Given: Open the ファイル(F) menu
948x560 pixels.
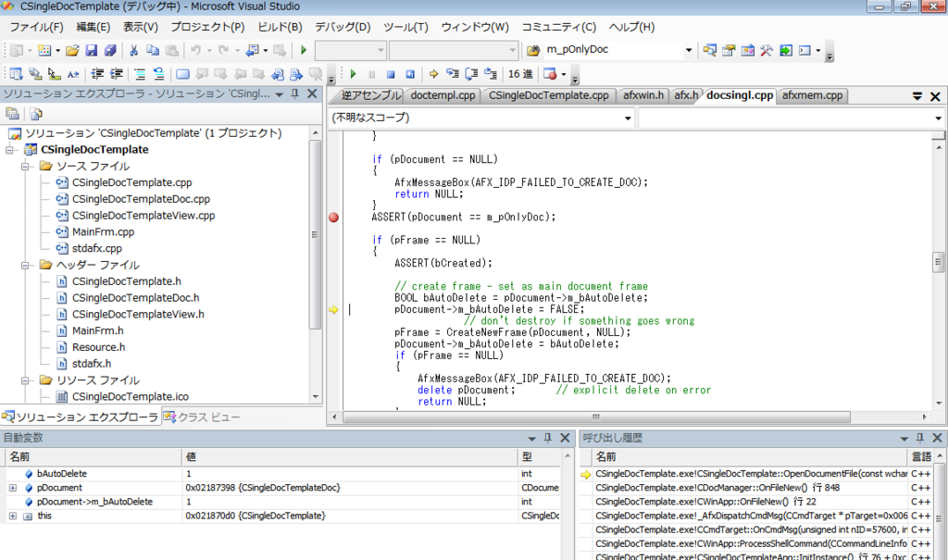Looking at the screenshot, I should click(x=36, y=27).
